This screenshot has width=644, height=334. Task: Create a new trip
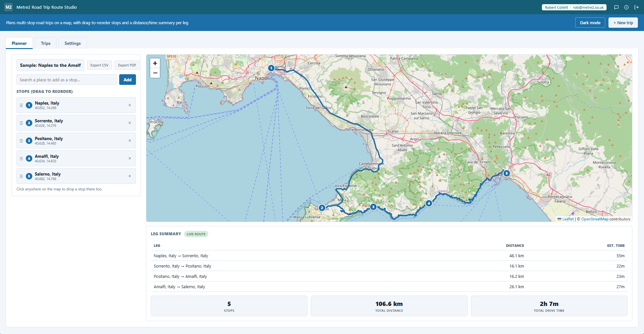[623, 23]
